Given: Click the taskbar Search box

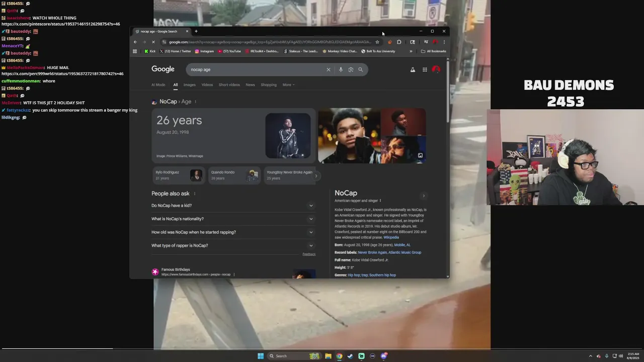Looking at the screenshot, I should point(293,356).
